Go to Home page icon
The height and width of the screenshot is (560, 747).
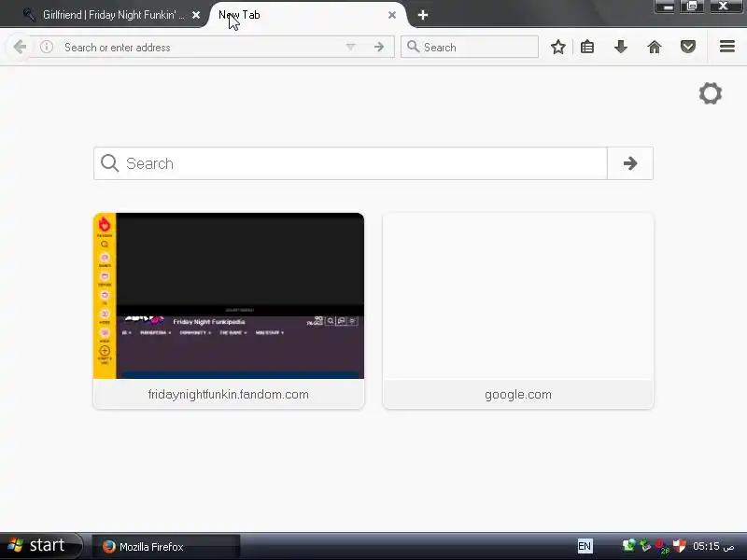655,48
